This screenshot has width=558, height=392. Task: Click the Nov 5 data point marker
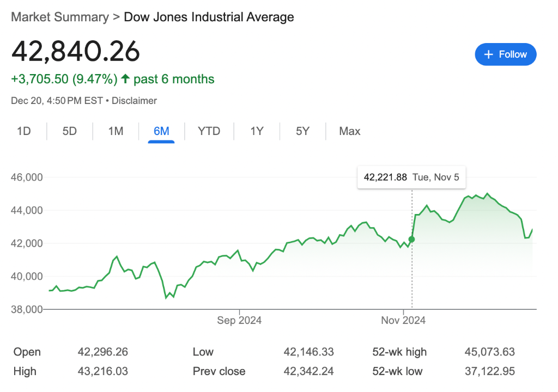pyautogui.click(x=411, y=239)
